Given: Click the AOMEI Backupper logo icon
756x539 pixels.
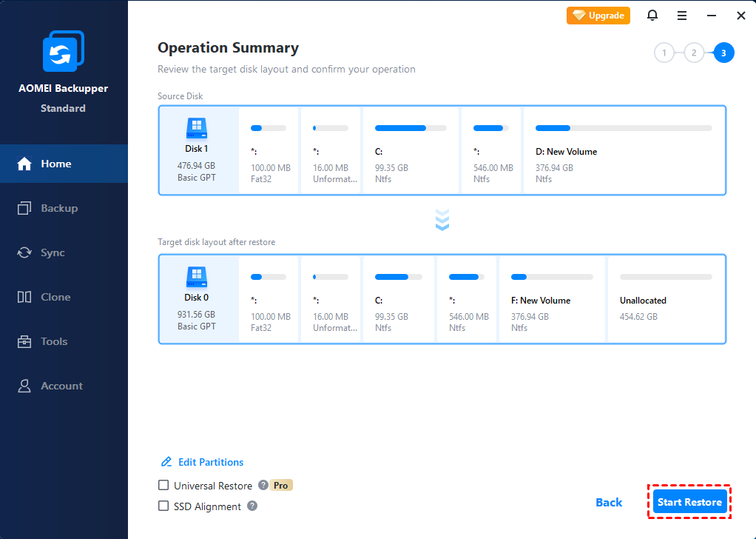Looking at the screenshot, I should click(63, 52).
